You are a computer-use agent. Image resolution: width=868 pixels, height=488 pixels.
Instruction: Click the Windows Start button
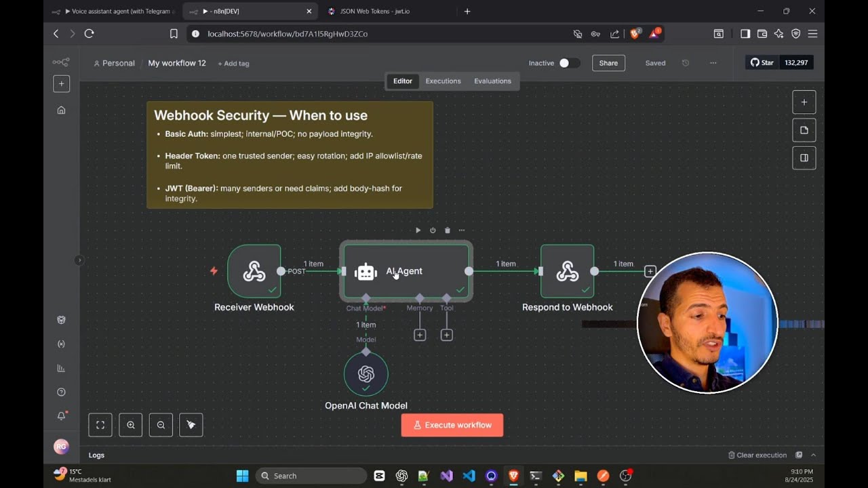pyautogui.click(x=242, y=476)
